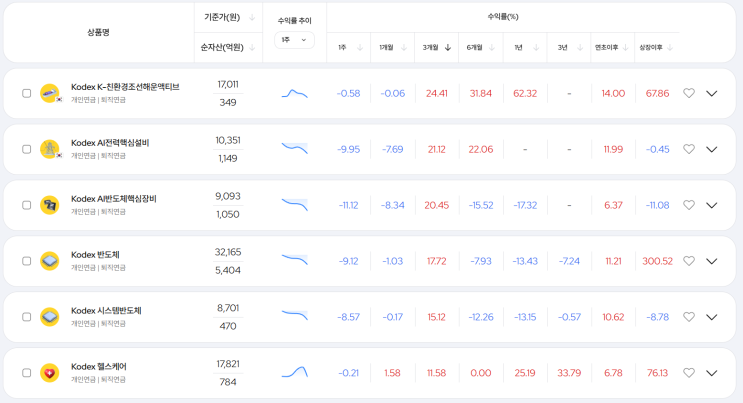
Task: Sort by 1년 return arrow
Action: tap(536, 47)
